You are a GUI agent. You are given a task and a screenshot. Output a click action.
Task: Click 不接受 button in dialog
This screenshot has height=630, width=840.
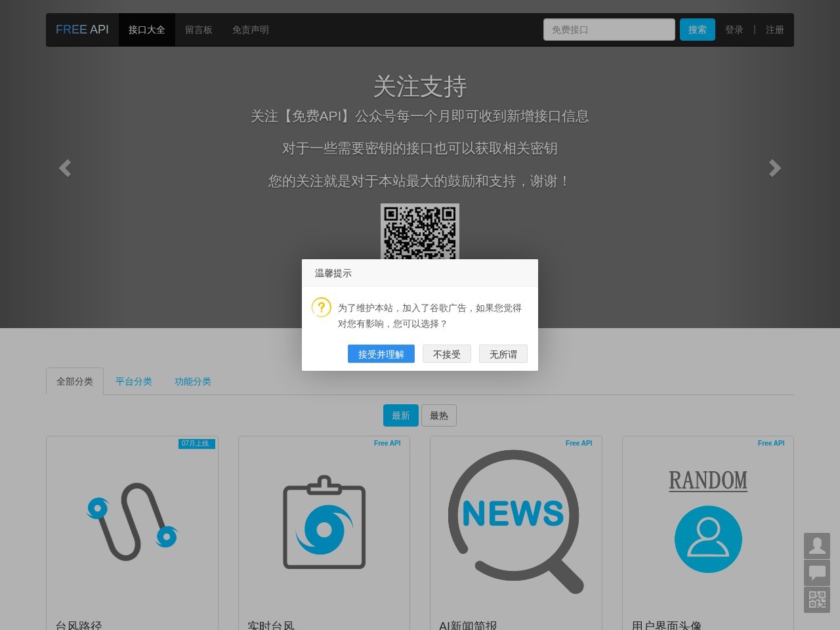pos(447,354)
